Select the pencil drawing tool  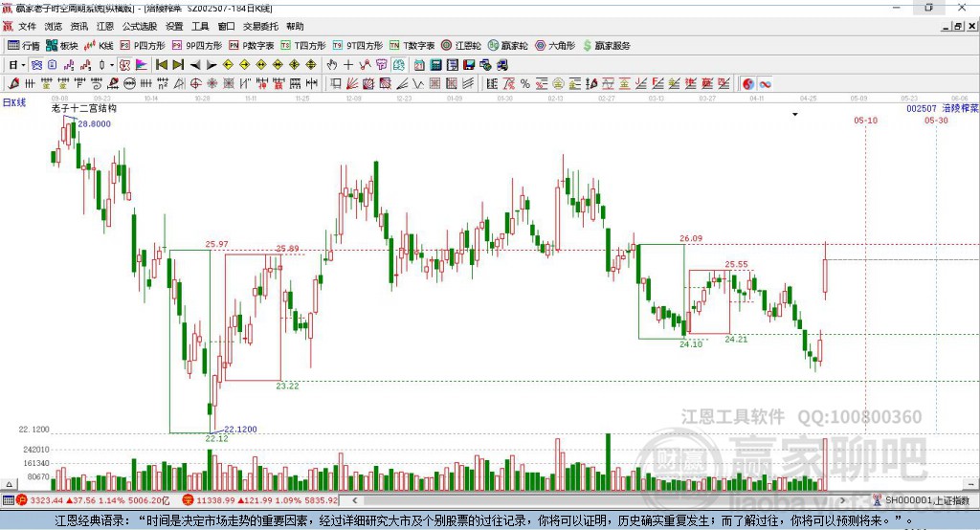[13, 84]
